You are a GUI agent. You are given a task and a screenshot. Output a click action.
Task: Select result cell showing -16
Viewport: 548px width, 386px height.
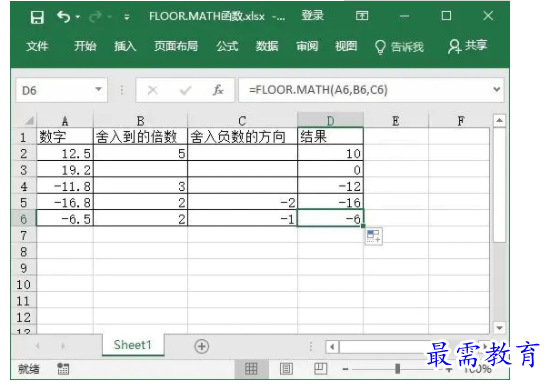click(330, 202)
